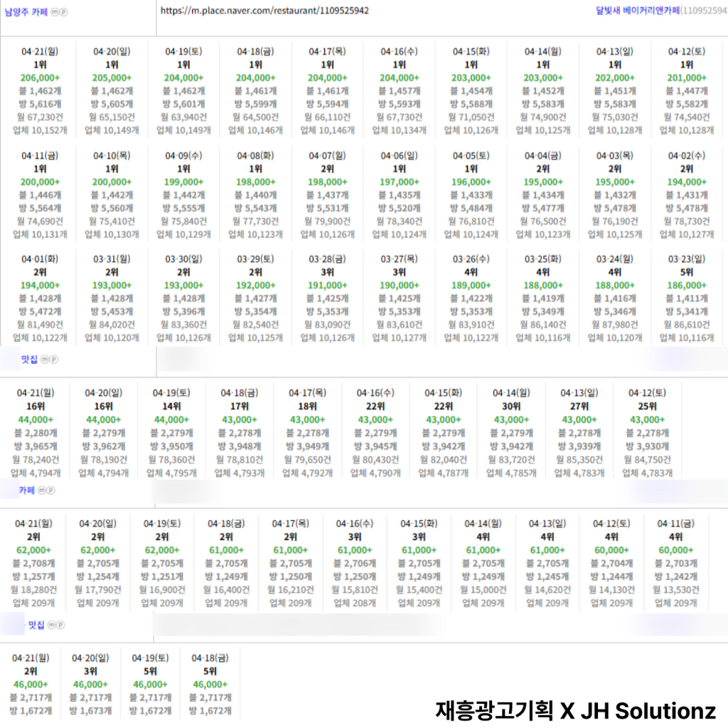Viewport: 728px width, 728px height.
Task: Click the 27위 rank cell
Action: pos(579,406)
